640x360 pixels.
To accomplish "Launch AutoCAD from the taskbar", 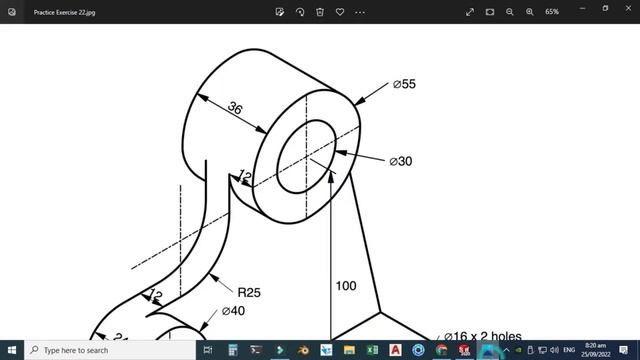I will tap(395, 350).
